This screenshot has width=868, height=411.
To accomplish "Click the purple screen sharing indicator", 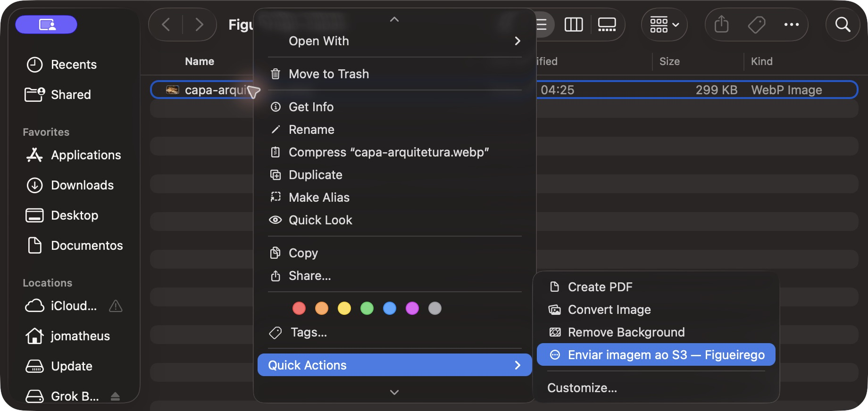I will tap(46, 25).
